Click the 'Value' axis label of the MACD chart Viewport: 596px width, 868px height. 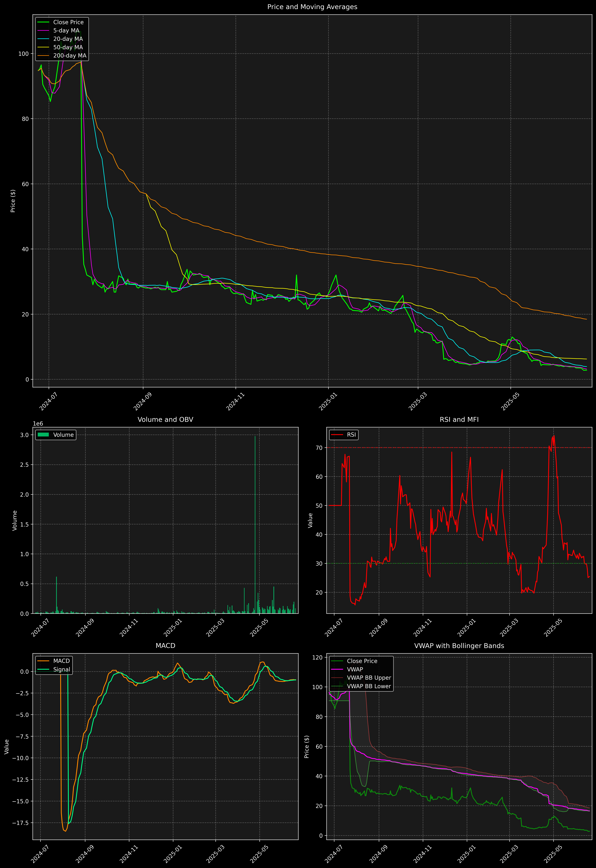point(6,747)
